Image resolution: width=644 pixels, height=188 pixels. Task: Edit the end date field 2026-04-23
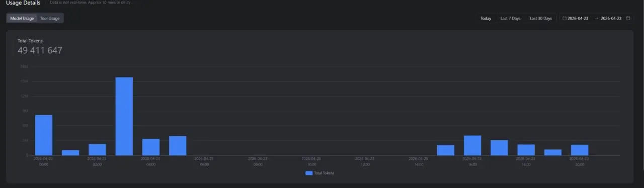pos(611,18)
